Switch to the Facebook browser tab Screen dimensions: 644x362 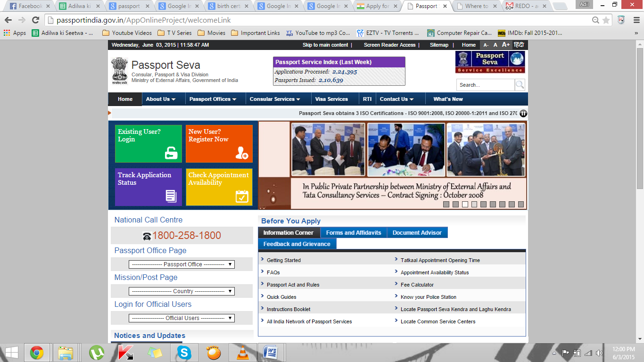pos(29,6)
